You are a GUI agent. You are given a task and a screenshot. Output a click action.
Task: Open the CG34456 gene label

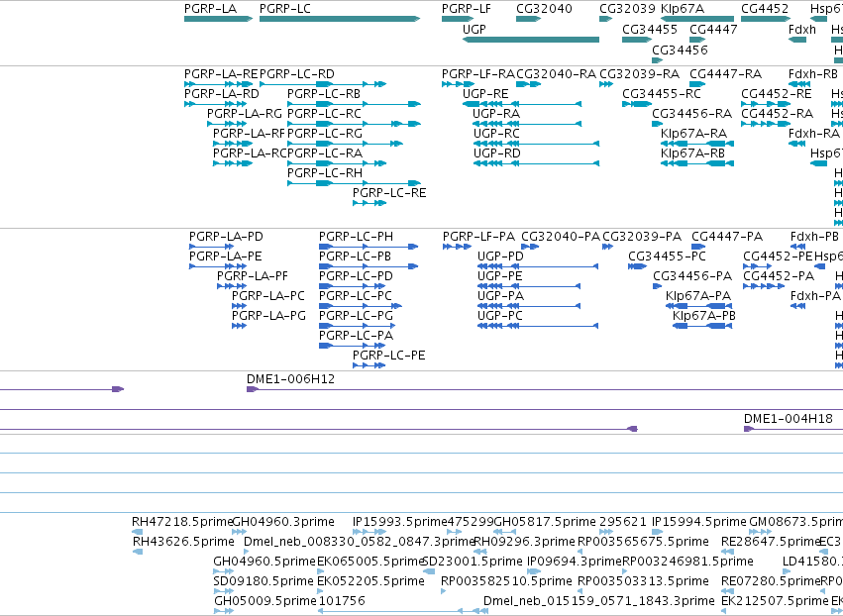tap(680, 50)
